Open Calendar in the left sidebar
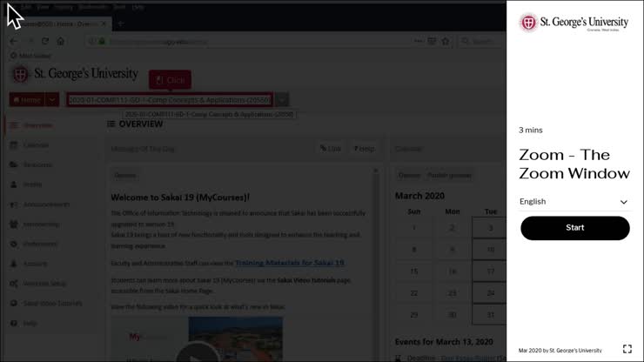The height and width of the screenshot is (362, 644). 36,145
